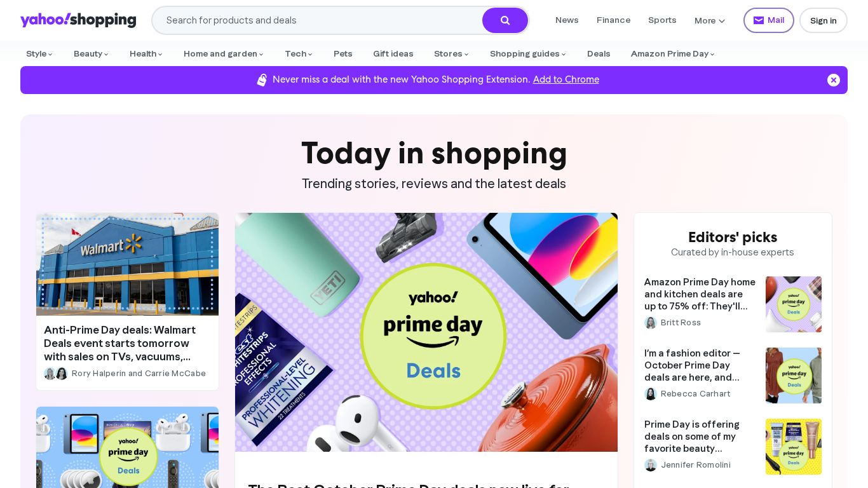This screenshot has height=488, width=868.
Task: Open the Walmart store article thumbnail
Action: coord(127,264)
